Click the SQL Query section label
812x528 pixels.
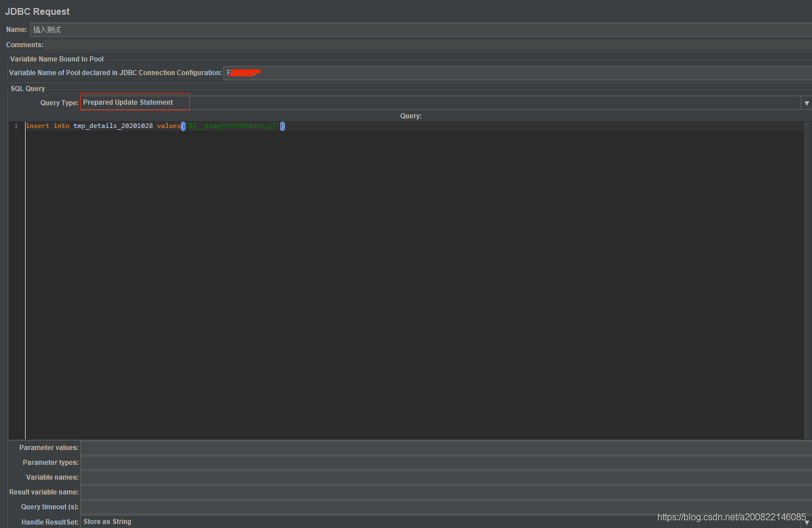point(27,88)
